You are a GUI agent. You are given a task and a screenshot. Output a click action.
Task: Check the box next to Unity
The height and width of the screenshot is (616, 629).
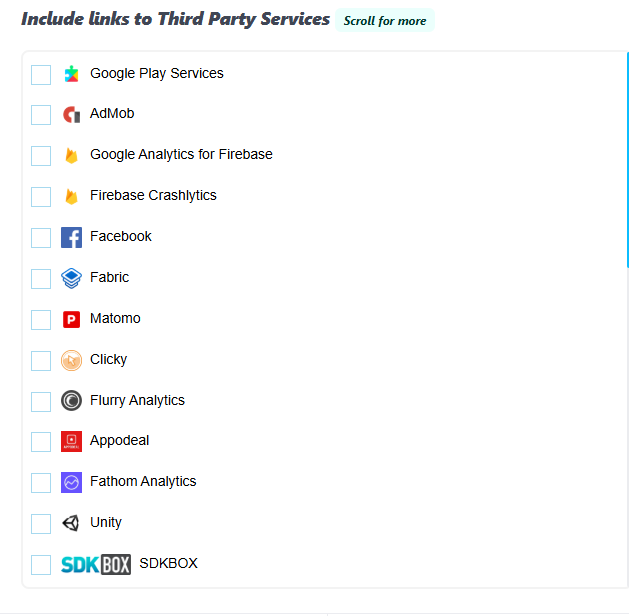[x=41, y=524]
